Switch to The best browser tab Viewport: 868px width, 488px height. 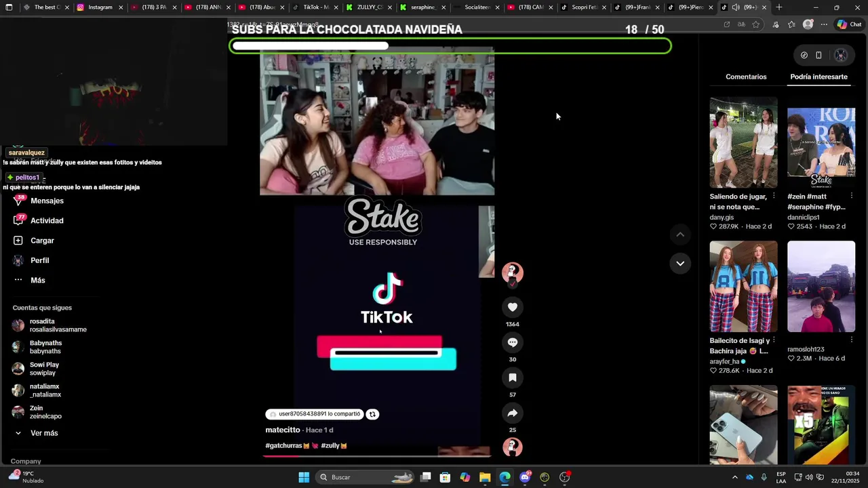pos(46,7)
